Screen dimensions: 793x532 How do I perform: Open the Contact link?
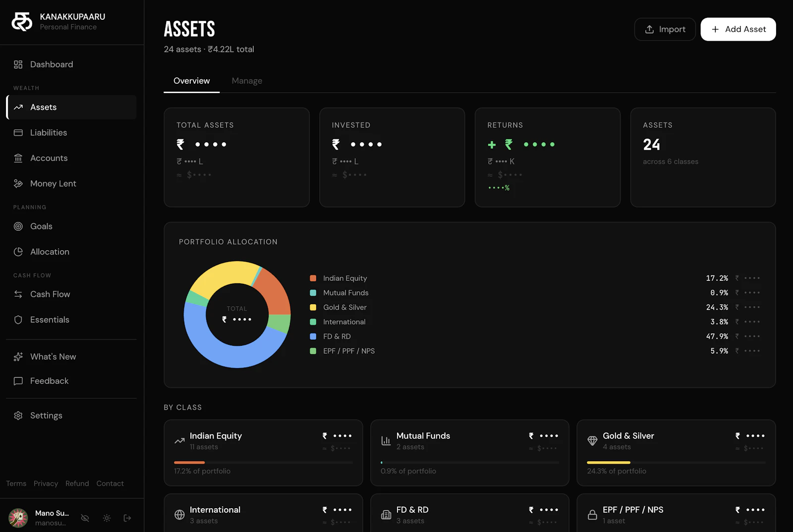click(110, 483)
